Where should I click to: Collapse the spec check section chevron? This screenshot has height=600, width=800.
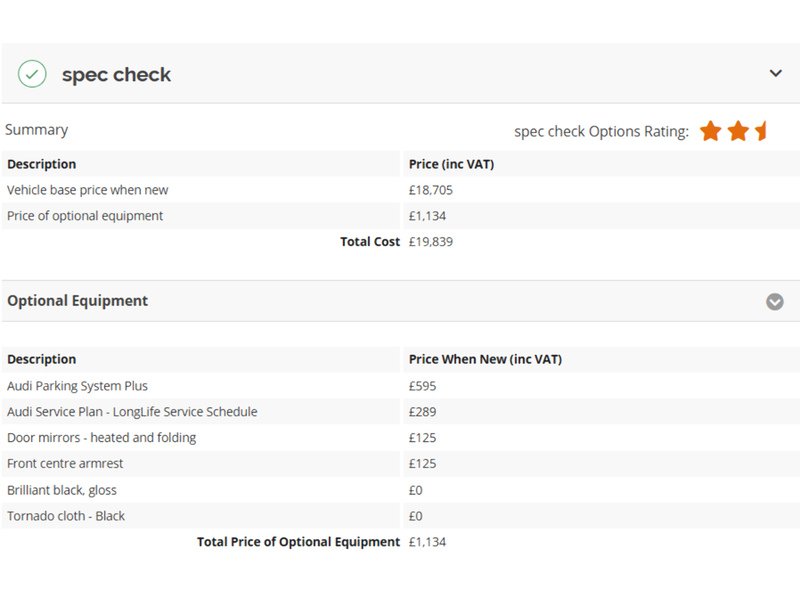click(x=775, y=73)
